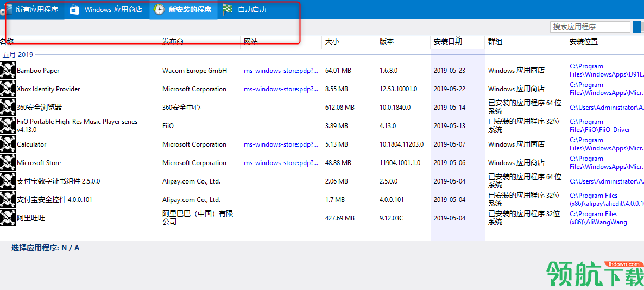This screenshot has width=644, height=290.
Task: Sort by the 发布商 column header
Action: [x=173, y=41]
